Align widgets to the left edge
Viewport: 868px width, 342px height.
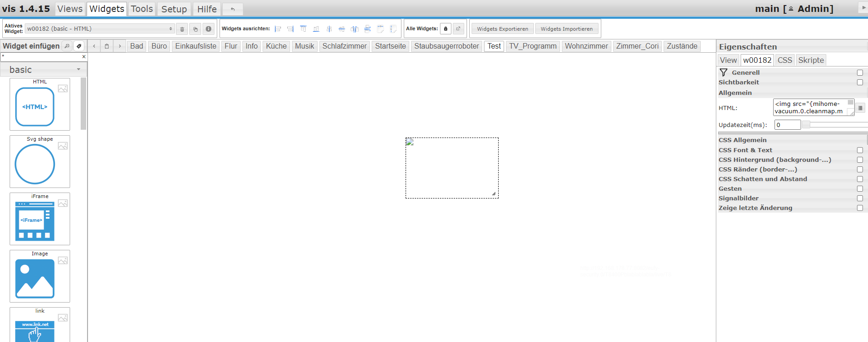[278, 29]
